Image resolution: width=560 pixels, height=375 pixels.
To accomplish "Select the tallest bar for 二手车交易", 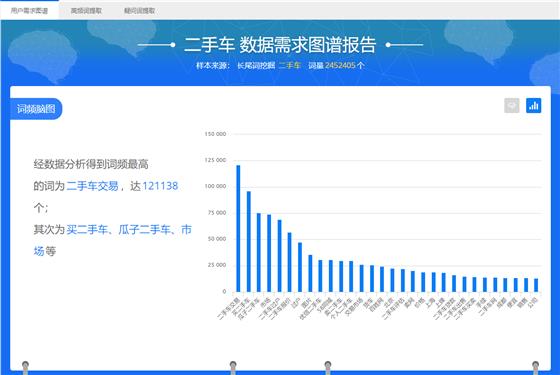I will 238,229.
